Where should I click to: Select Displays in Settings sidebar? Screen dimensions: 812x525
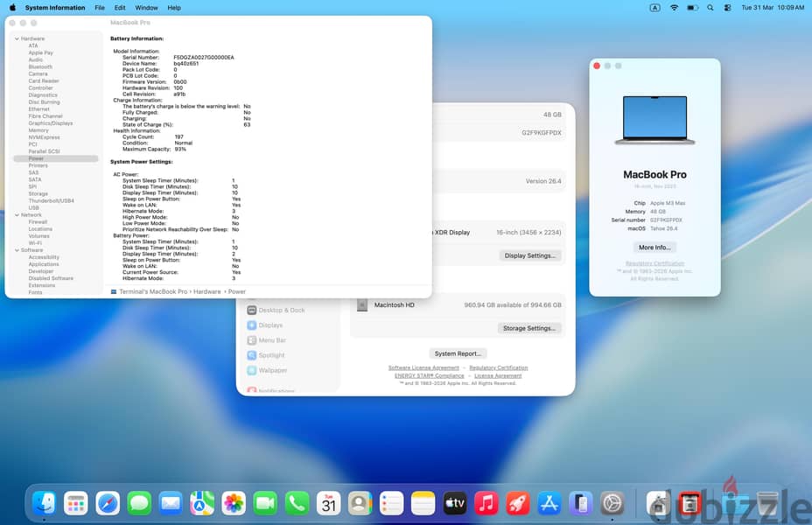pyautogui.click(x=265, y=325)
